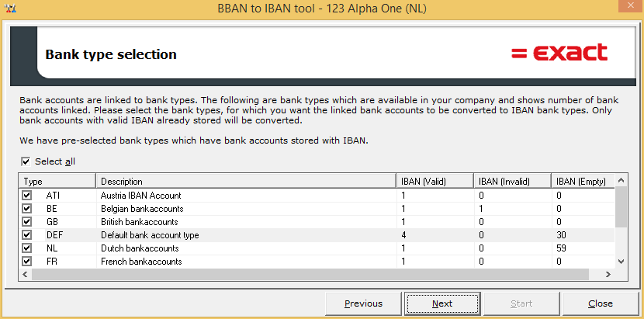The width and height of the screenshot is (644, 319).
Task: Click the DEF type code
Action: click(x=54, y=235)
